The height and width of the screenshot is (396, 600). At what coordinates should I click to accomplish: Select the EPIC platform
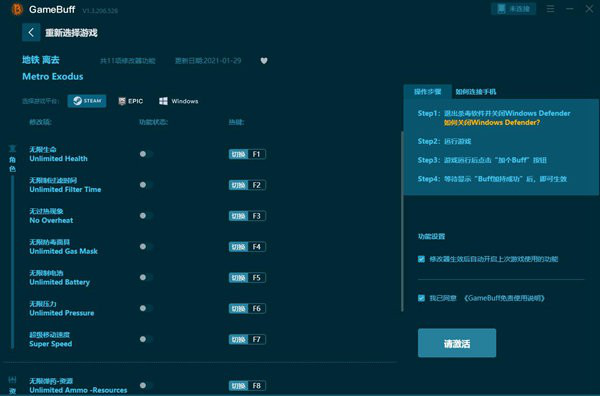point(130,101)
